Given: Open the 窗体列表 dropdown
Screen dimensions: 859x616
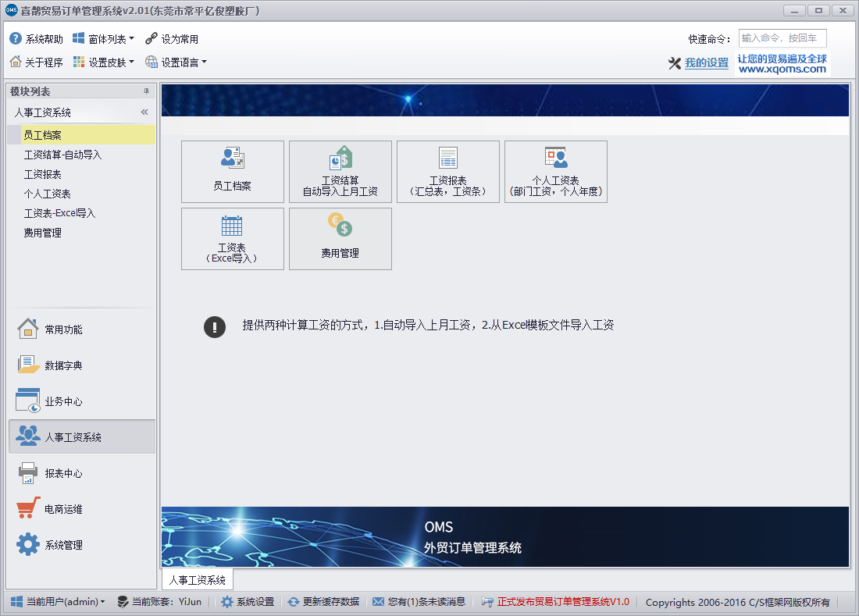Looking at the screenshot, I should pyautogui.click(x=104, y=38).
